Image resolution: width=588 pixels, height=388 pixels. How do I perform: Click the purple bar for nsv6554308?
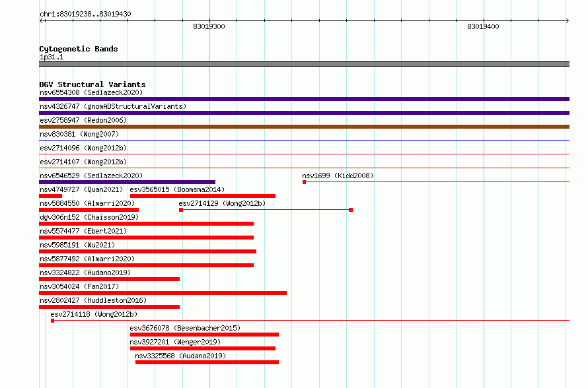[x=304, y=99]
